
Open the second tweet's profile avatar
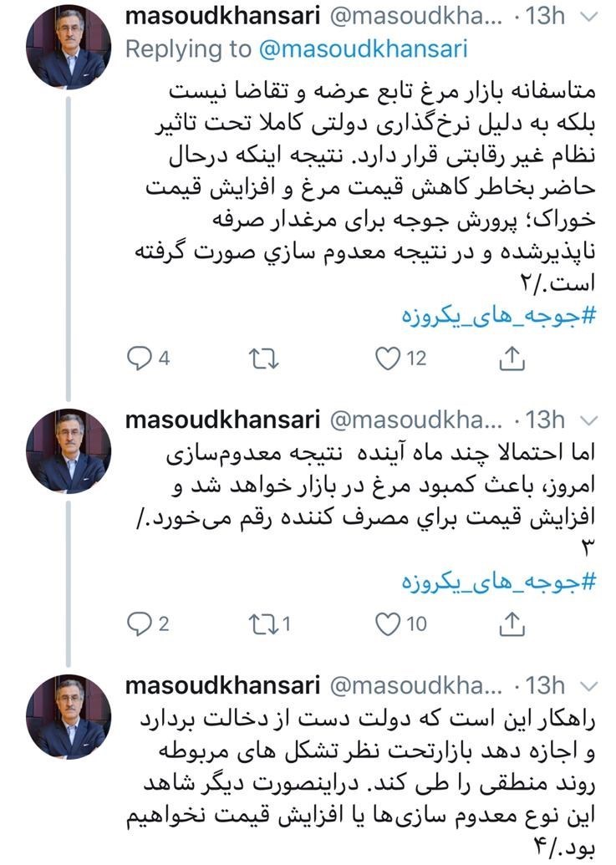click(69, 451)
